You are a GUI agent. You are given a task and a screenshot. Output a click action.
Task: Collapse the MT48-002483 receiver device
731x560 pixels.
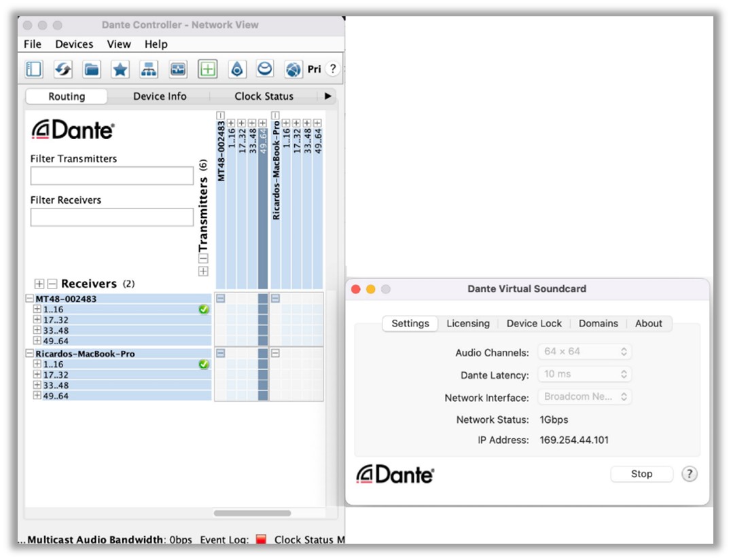click(x=29, y=299)
